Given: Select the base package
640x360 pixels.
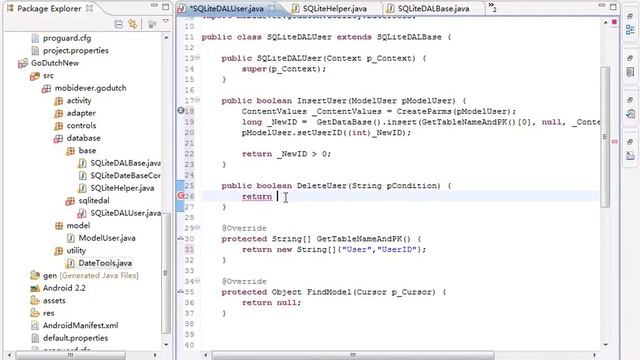Looking at the screenshot, I should click(x=87, y=151).
